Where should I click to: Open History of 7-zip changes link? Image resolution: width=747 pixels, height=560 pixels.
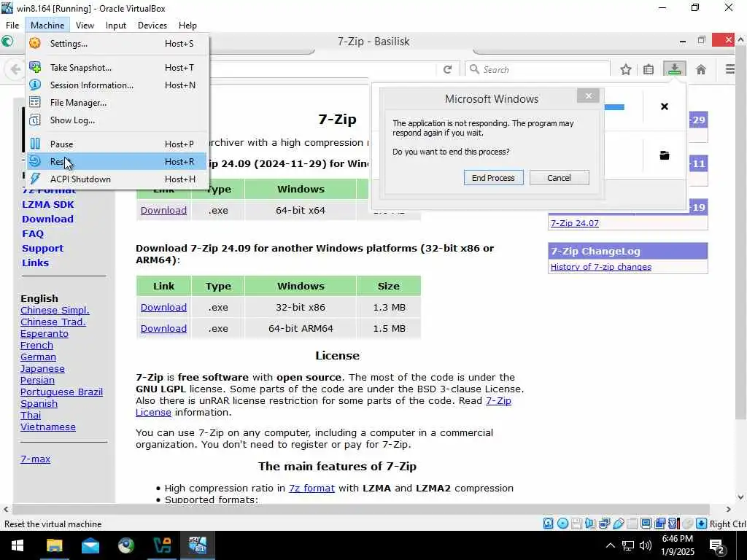coord(601,267)
